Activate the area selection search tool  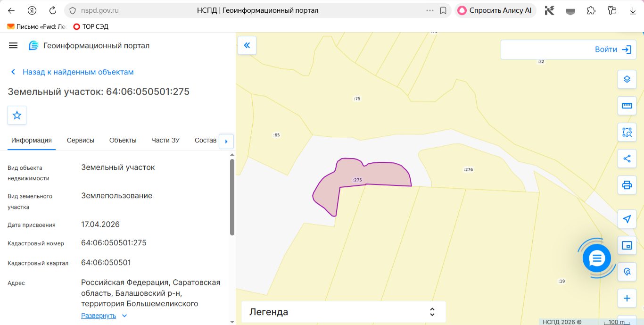(627, 132)
